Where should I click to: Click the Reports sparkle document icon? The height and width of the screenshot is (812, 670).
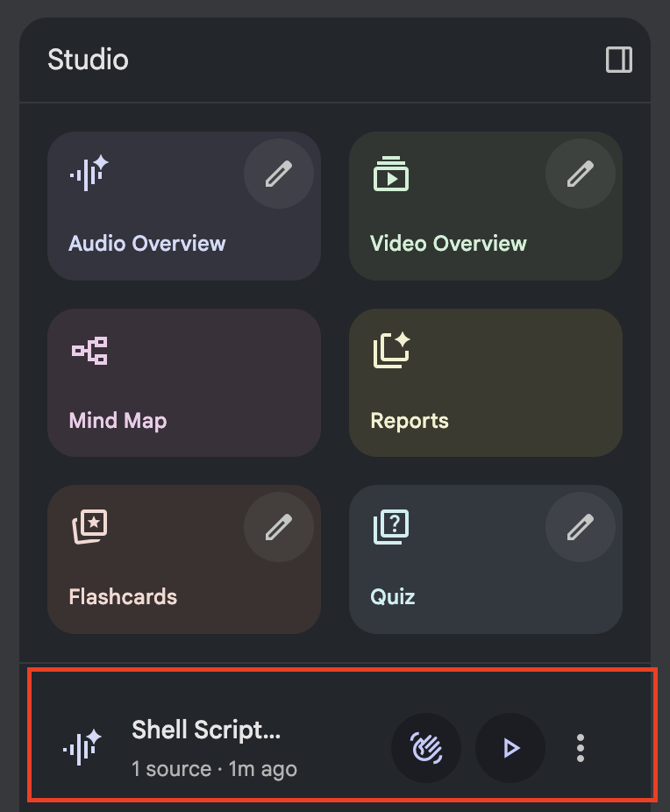click(x=391, y=351)
